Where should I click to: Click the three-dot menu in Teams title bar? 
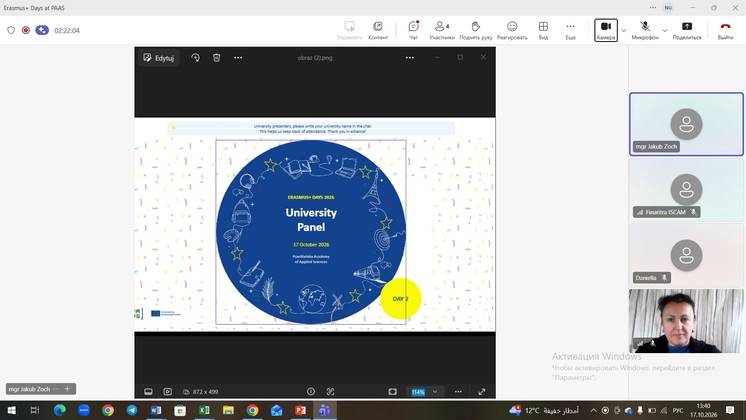click(x=653, y=8)
